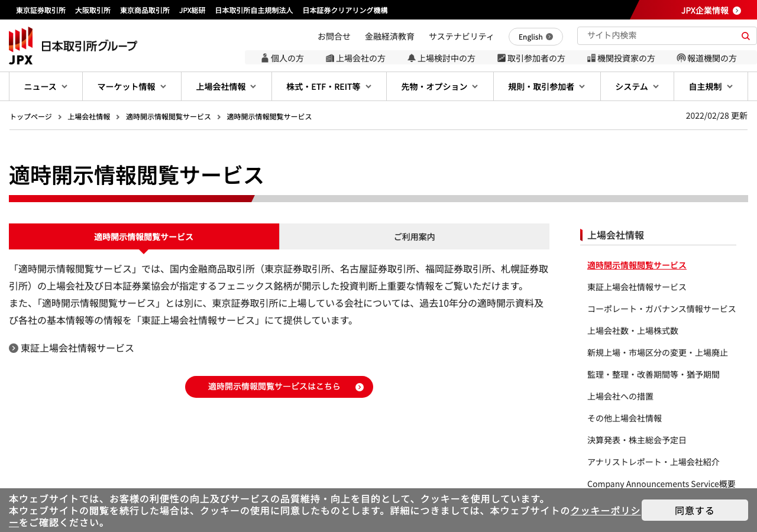
Task: Open JPX企業情報 in the top right corner
Action: [x=705, y=10]
